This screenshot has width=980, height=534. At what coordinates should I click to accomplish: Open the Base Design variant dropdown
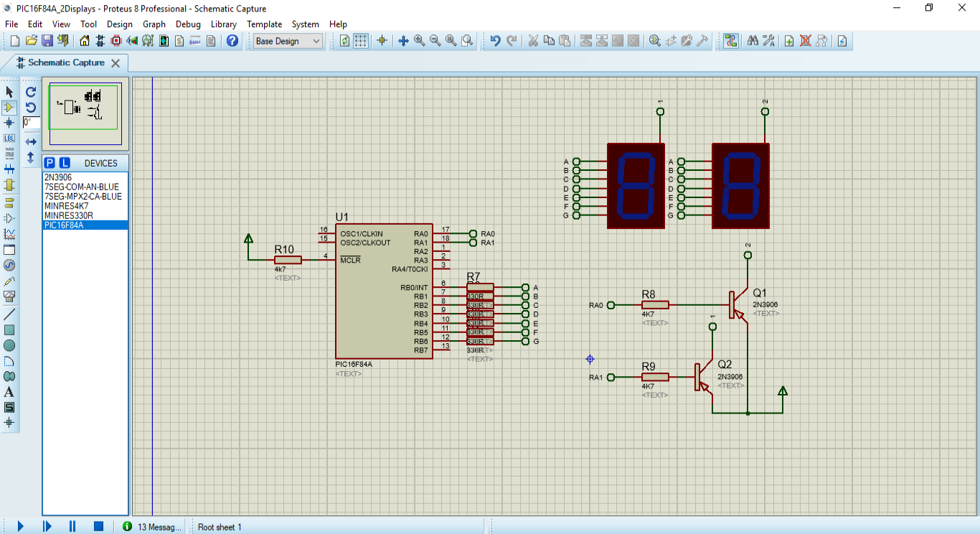pyautogui.click(x=288, y=41)
